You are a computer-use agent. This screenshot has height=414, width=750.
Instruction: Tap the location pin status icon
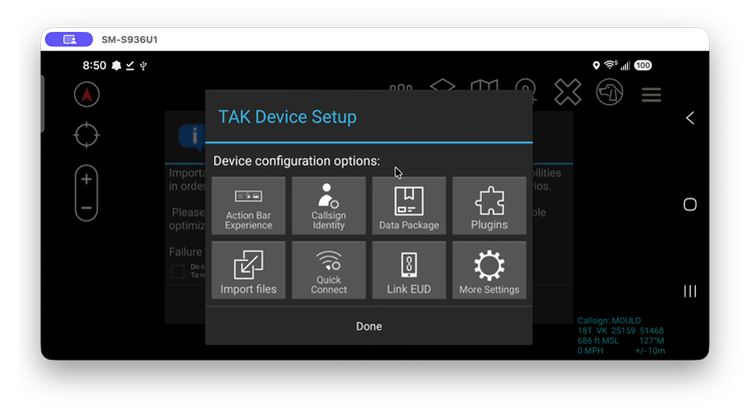[596, 65]
